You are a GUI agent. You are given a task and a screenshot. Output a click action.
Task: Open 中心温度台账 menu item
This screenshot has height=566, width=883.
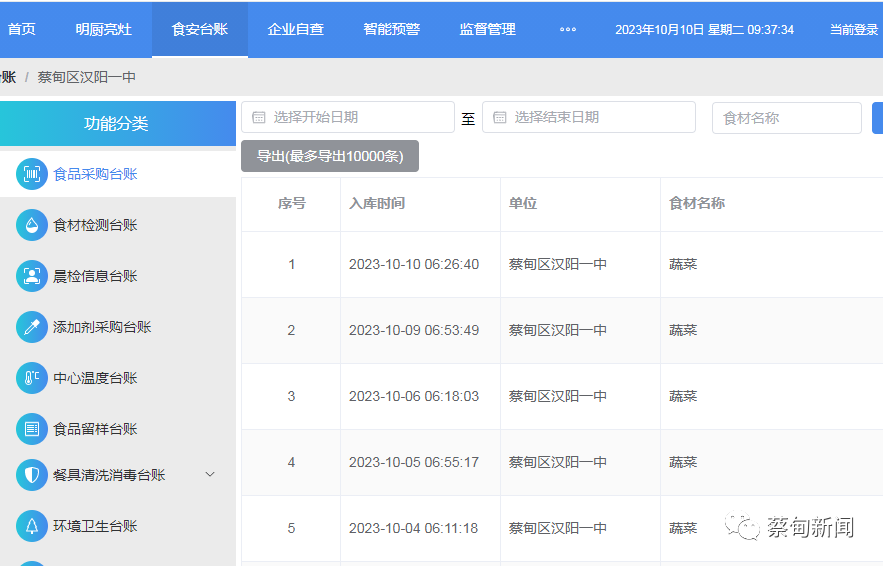(118, 378)
